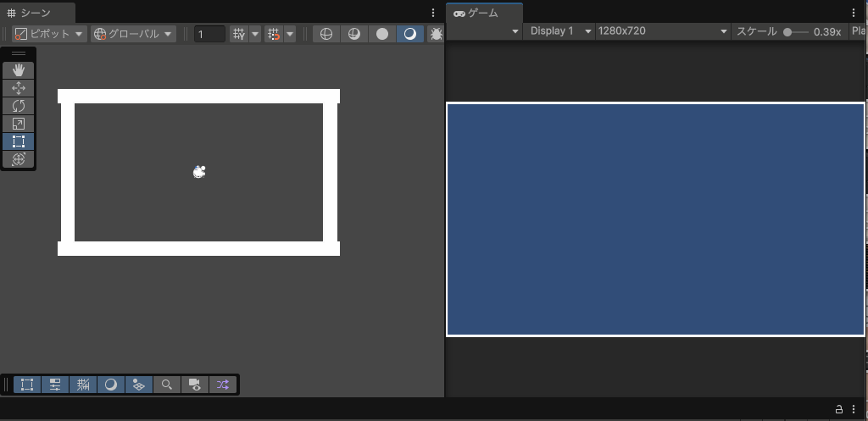The width and height of the screenshot is (868, 421).
Task: Open the Scene panel three-dot menu
Action: pyautogui.click(x=433, y=13)
